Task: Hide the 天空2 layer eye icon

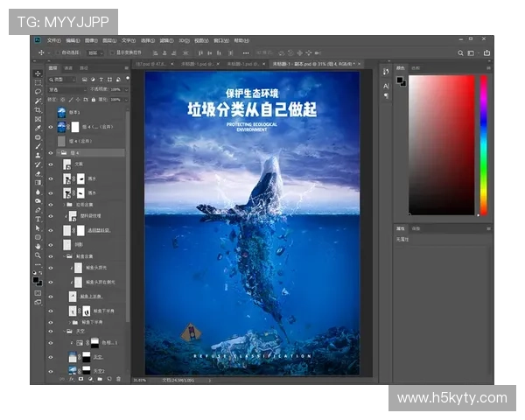Action: pyautogui.click(x=51, y=371)
